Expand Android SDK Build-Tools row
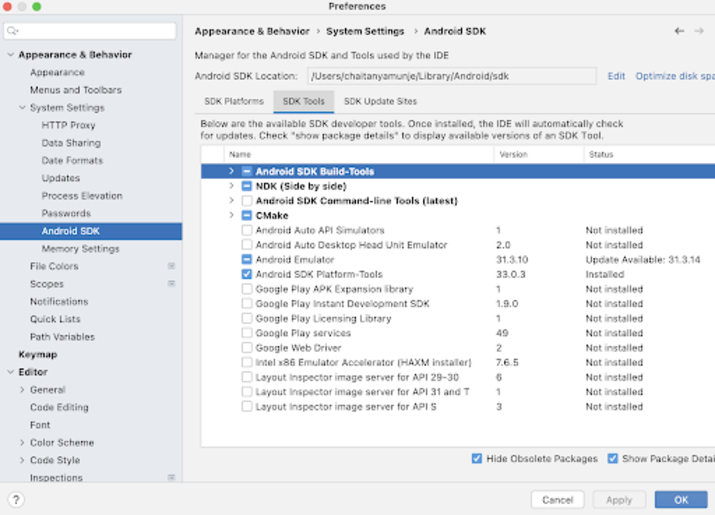The height and width of the screenshot is (515, 715). (232, 172)
